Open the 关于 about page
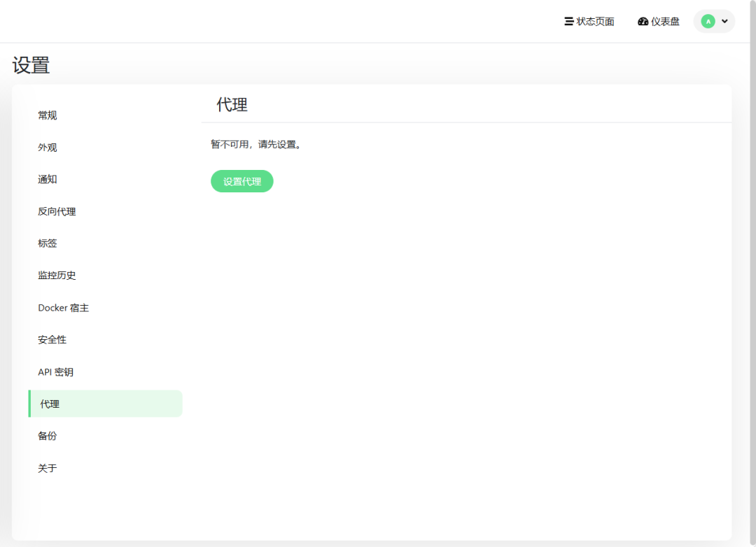Image resolution: width=756 pixels, height=547 pixels. coord(48,468)
